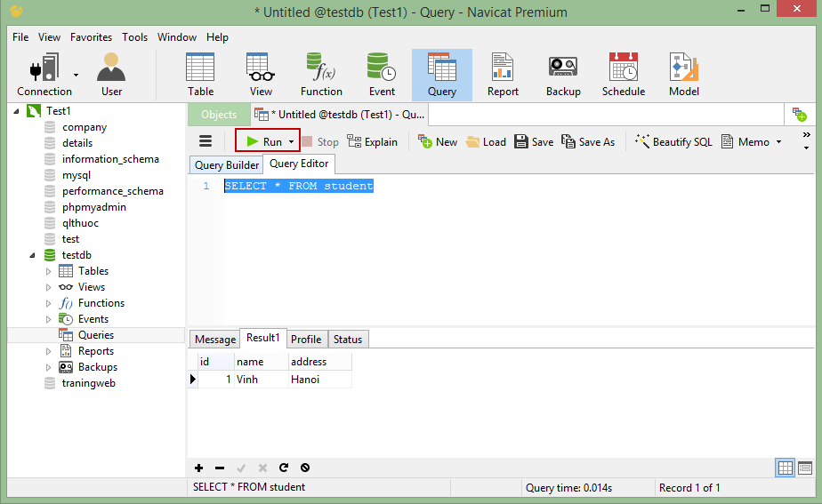The height and width of the screenshot is (504, 822).
Task: Open the Event toolbar icon
Action: click(x=382, y=75)
